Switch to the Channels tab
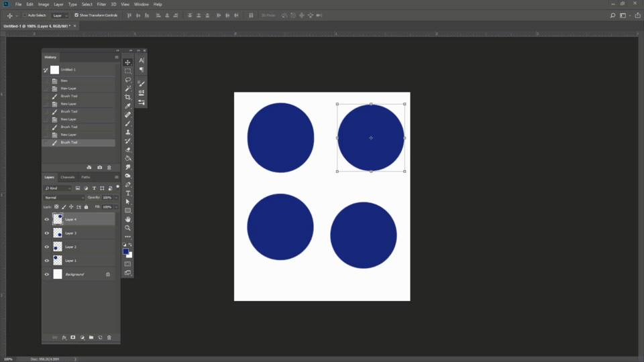644x362 pixels. 67,177
